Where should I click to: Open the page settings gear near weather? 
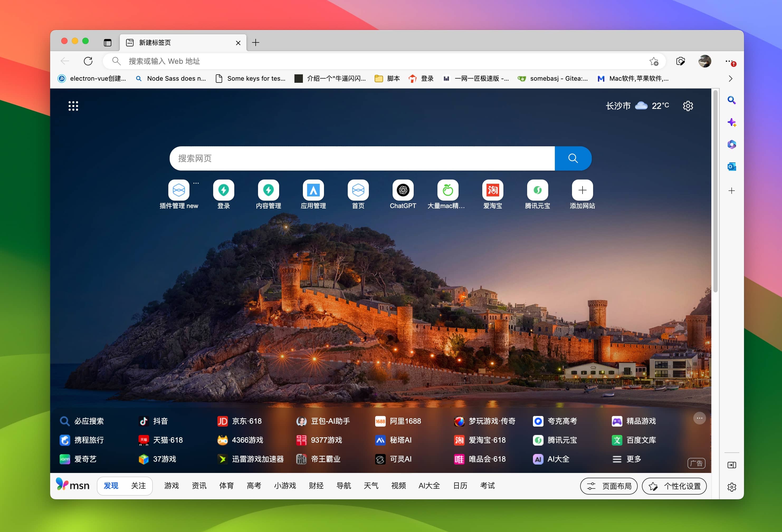pos(688,106)
